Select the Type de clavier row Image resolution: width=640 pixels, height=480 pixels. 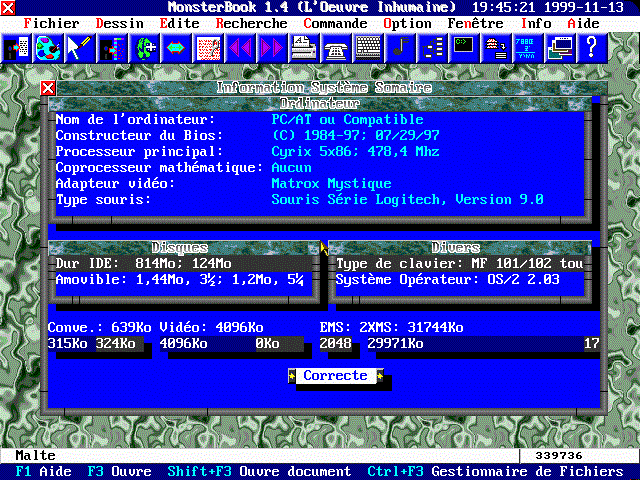(460, 264)
